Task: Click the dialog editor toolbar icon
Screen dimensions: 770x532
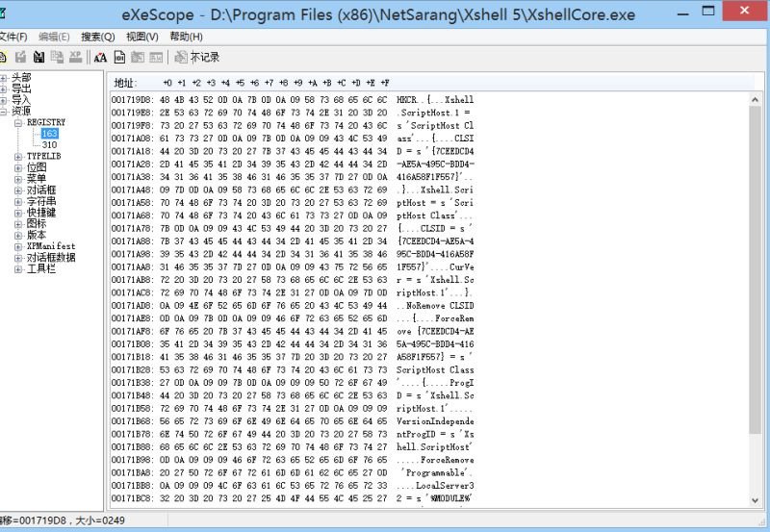Action: pos(138,58)
